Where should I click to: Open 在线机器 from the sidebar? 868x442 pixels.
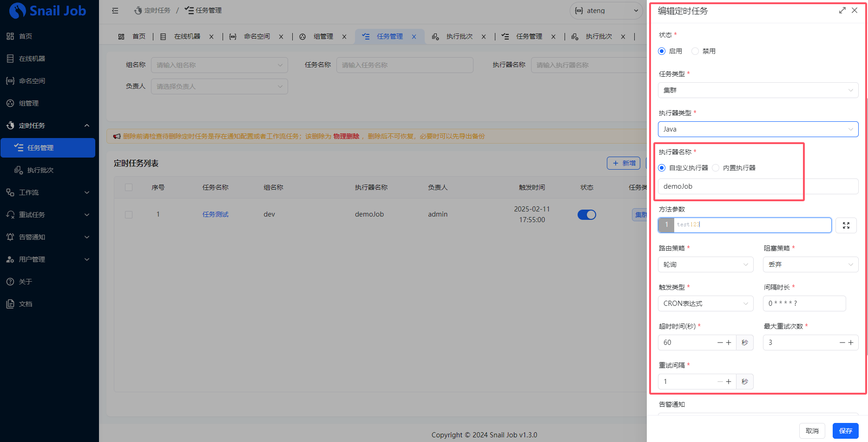click(32, 59)
